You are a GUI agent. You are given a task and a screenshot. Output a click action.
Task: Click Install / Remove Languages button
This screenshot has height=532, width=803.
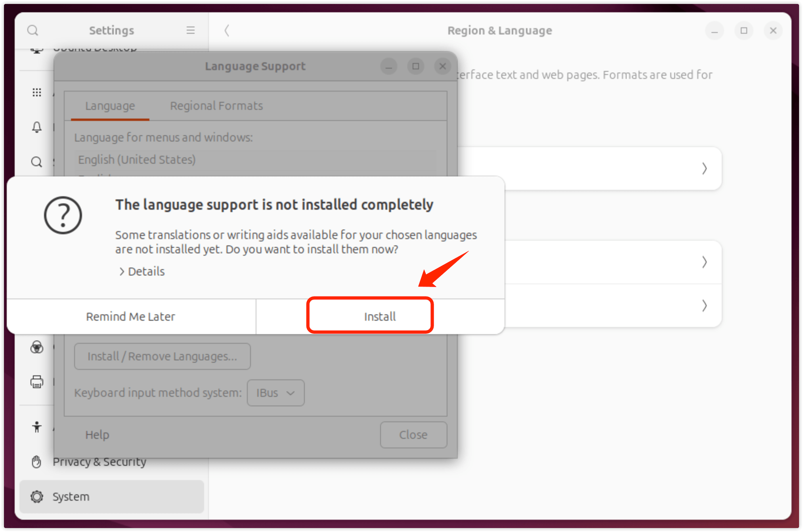point(162,356)
